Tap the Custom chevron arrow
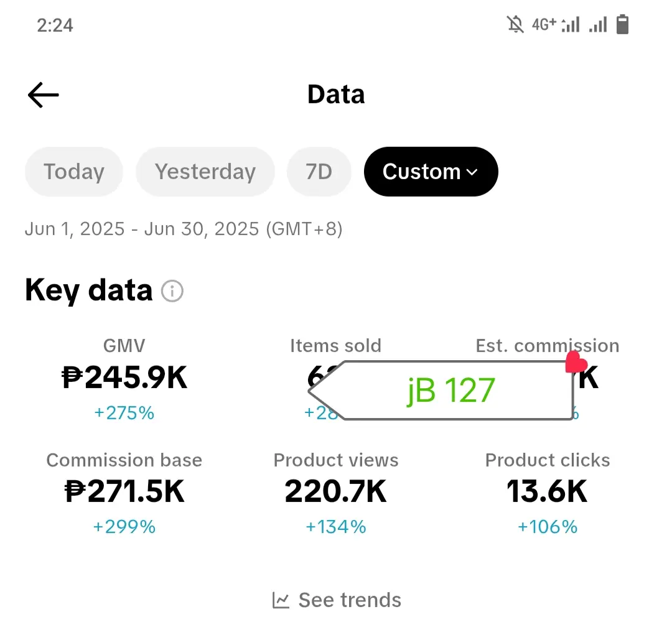672x632 pixels. 472,172
